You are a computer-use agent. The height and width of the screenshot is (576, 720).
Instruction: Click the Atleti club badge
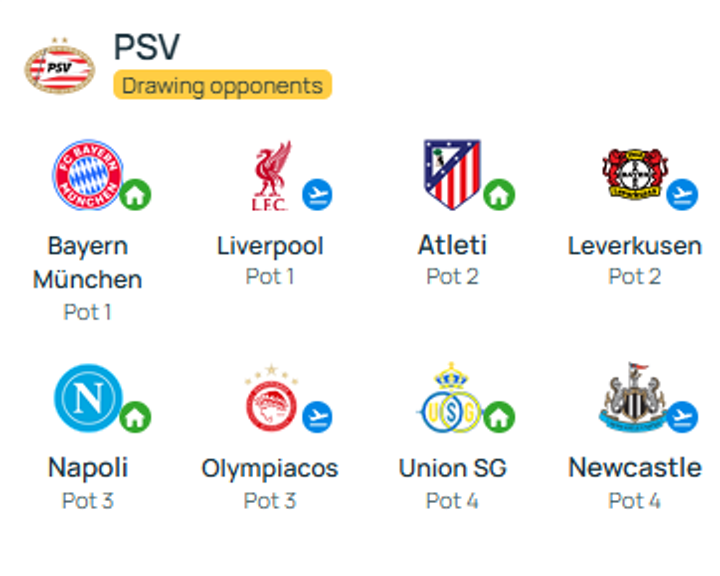tap(452, 174)
